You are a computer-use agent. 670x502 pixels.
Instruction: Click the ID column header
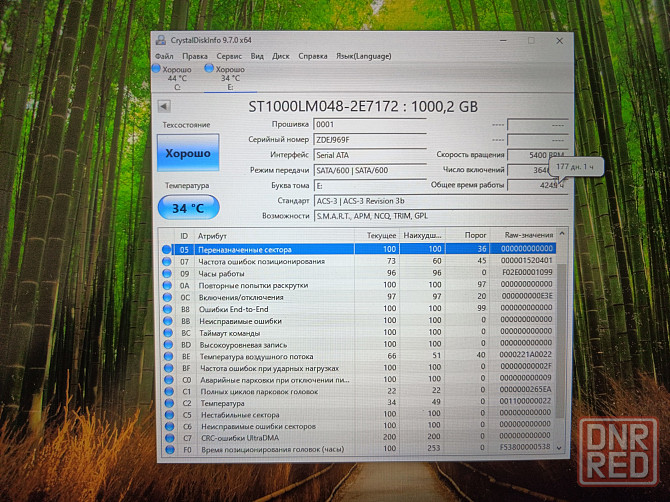[184, 236]
